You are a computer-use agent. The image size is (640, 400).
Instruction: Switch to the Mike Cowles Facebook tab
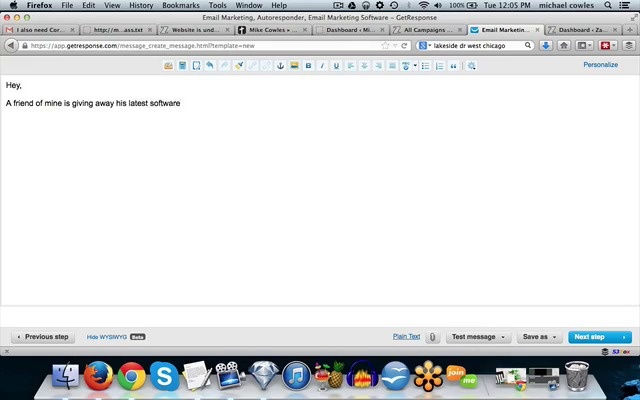(x=273, y=30)
